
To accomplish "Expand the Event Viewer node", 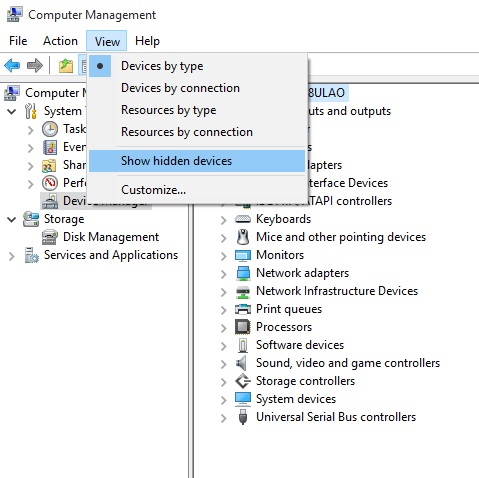I will point(30,148).
